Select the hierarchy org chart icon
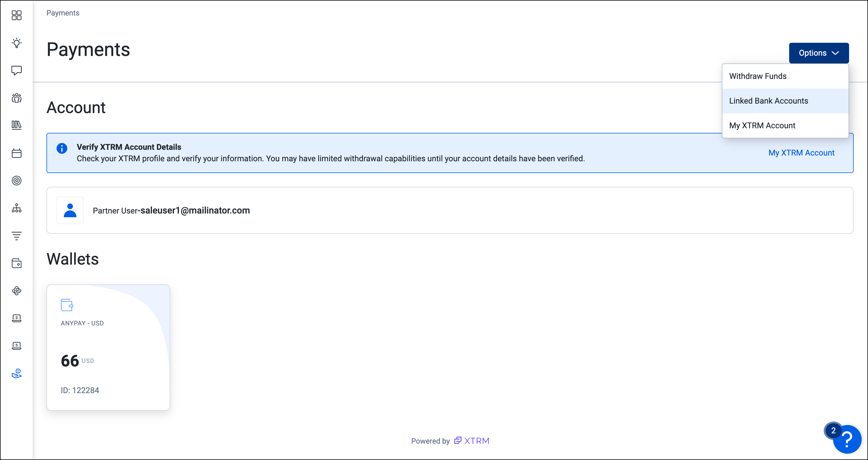 pos(17,208)
